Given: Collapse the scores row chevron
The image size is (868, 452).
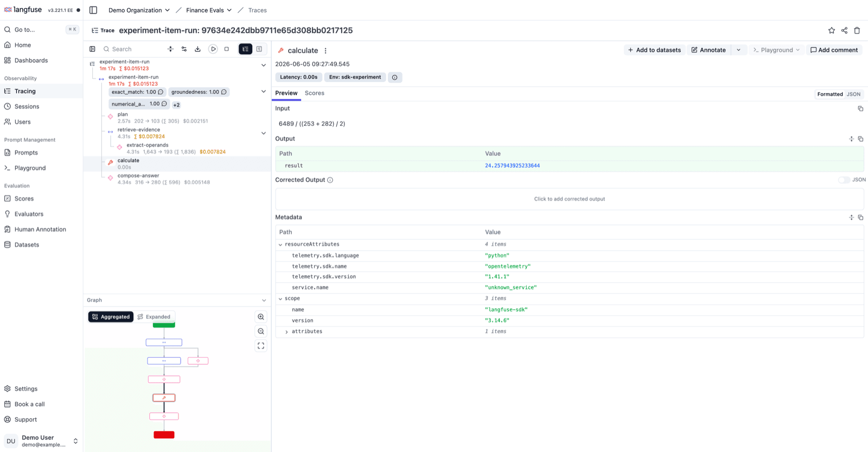Looking at the screenshot, I should (264, 92).
